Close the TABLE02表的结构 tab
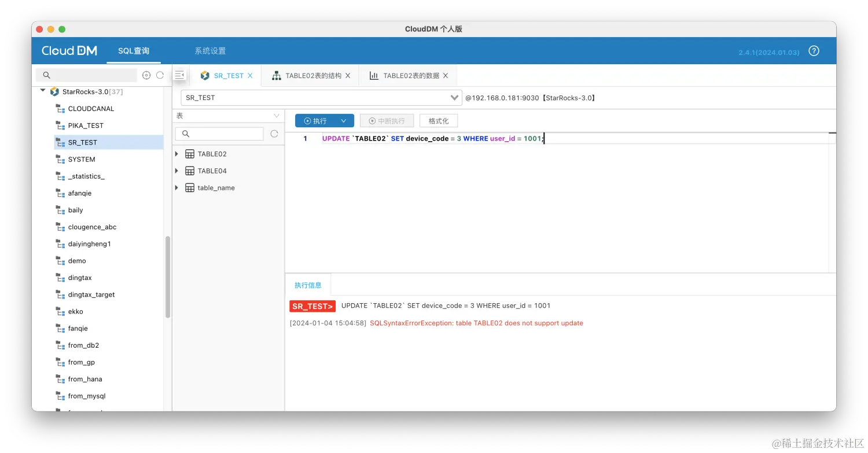The height and width of the screenshot is (453, 868). [348, 76]
